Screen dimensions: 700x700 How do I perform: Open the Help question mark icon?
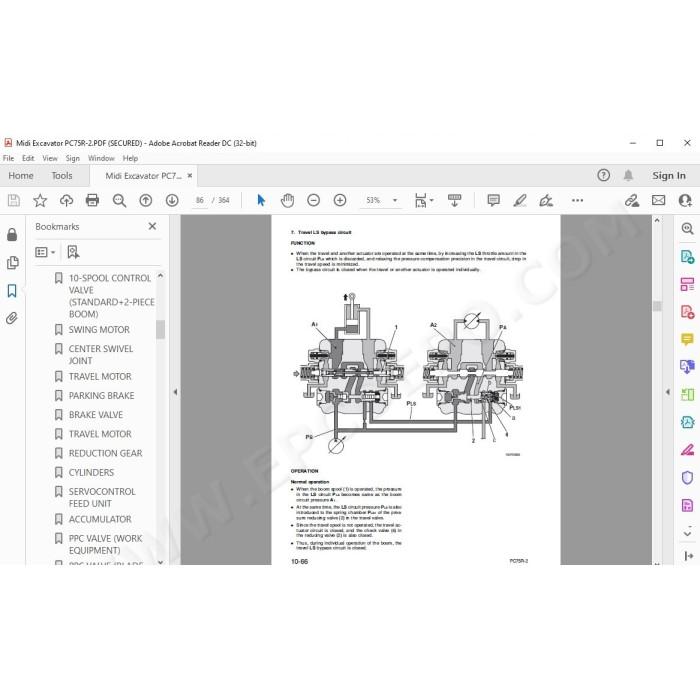[x=604, y=175]
